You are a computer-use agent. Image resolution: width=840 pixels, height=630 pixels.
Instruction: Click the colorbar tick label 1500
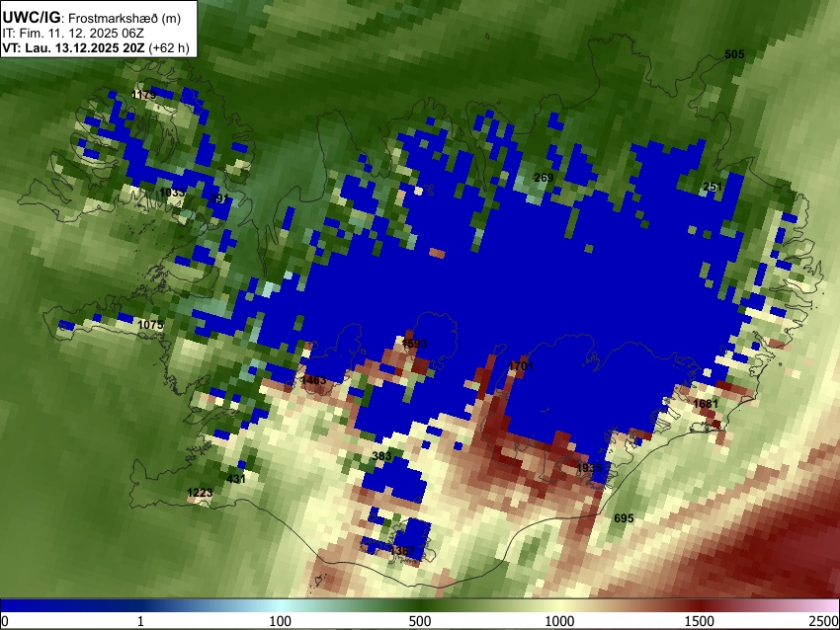[700, 621]
